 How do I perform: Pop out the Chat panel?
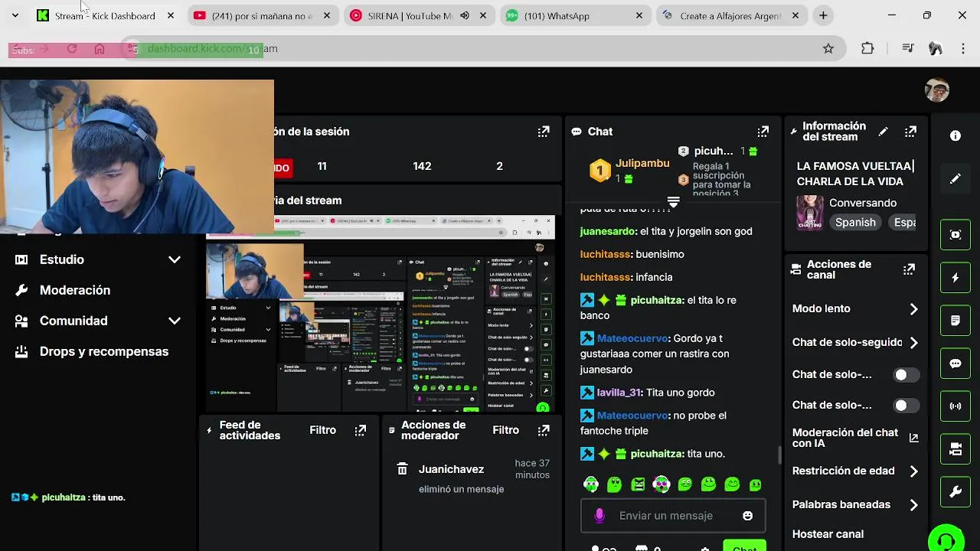pos(763,132)
